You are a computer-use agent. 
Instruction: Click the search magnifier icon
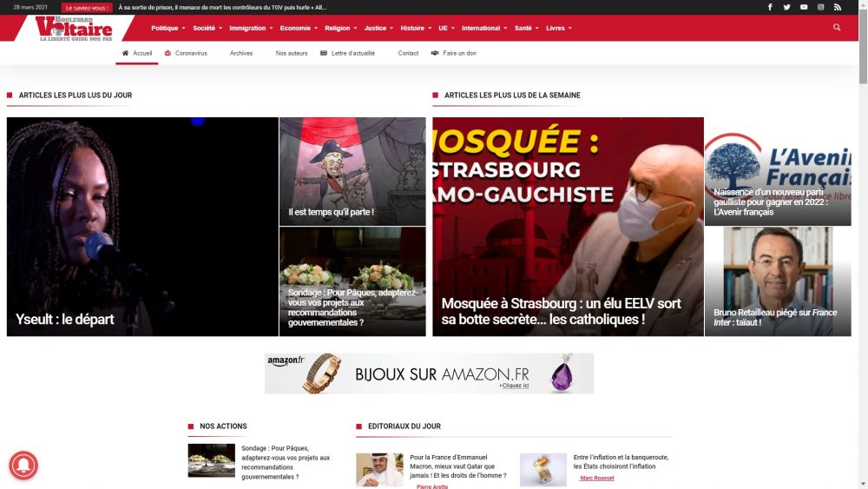coord(837,27)
